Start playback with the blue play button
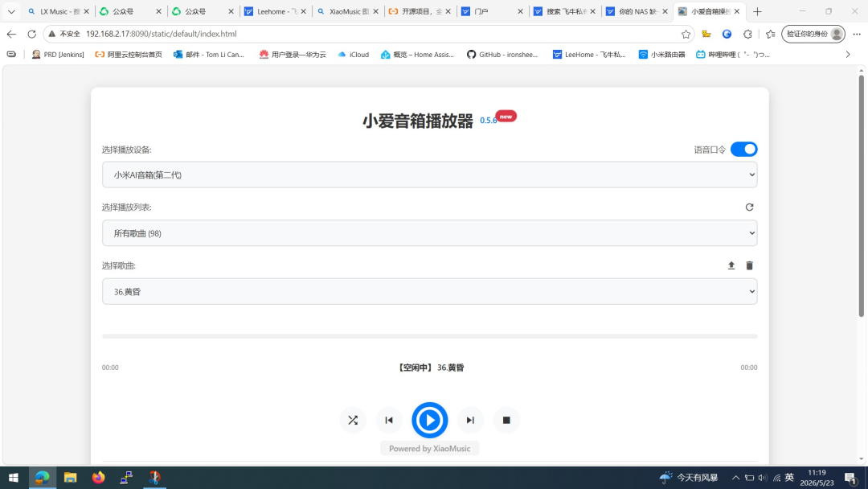The width and height of the screenshot is (868, 489). coord(429,421)
